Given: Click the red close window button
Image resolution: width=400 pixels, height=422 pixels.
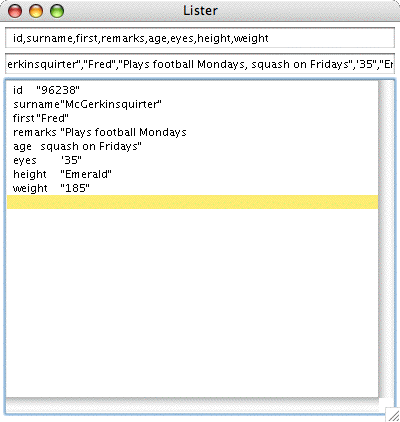Looking at the screenshot, I should (15, 11).
